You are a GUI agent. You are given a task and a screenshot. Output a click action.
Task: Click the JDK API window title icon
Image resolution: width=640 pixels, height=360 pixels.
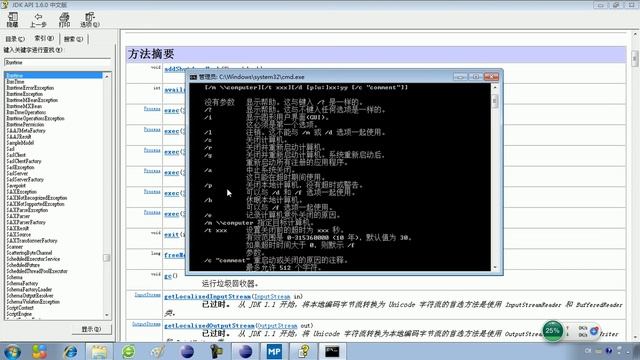pyautogui.click(x=4, y=5)
